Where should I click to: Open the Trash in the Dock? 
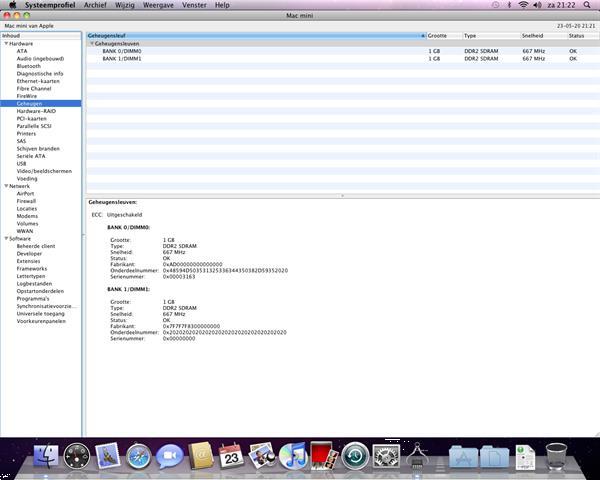pyautogui.click(x=556, y=456)
